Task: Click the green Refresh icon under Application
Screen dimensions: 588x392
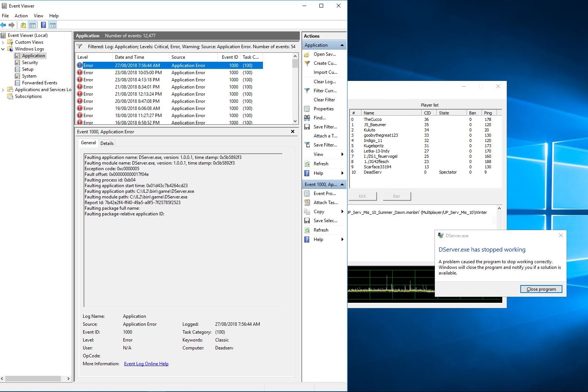Action: click(x=307, y=164)
